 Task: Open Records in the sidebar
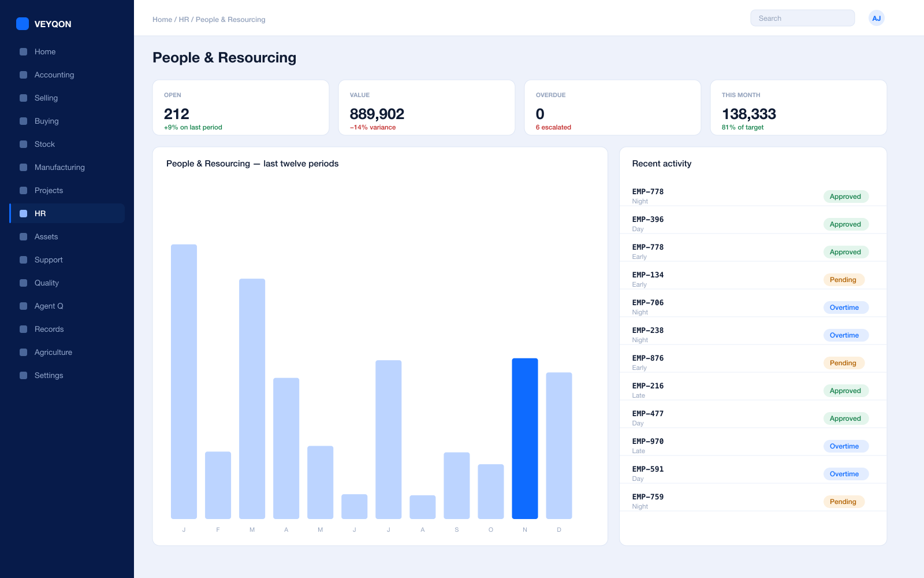pyautogui.click(x=67, y=329)
